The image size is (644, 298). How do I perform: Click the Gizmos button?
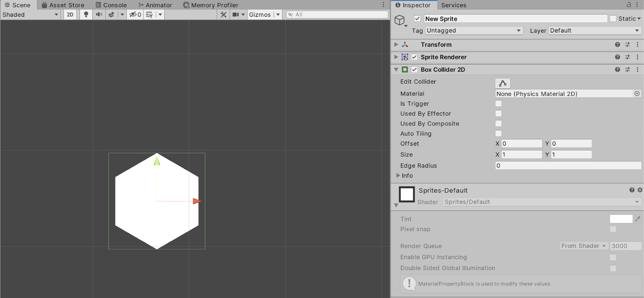pyautogui.click(x=260, y=15)
